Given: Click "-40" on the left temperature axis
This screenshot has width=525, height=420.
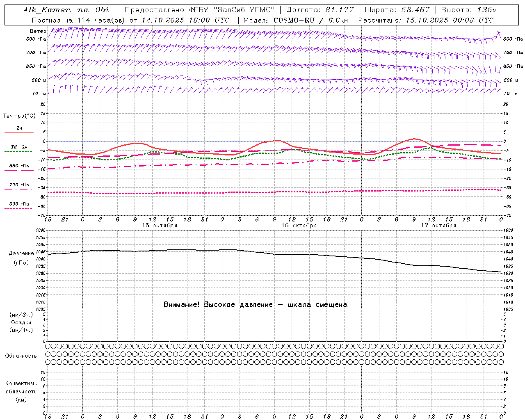Looking at the screenshot, I should (42, 216).
